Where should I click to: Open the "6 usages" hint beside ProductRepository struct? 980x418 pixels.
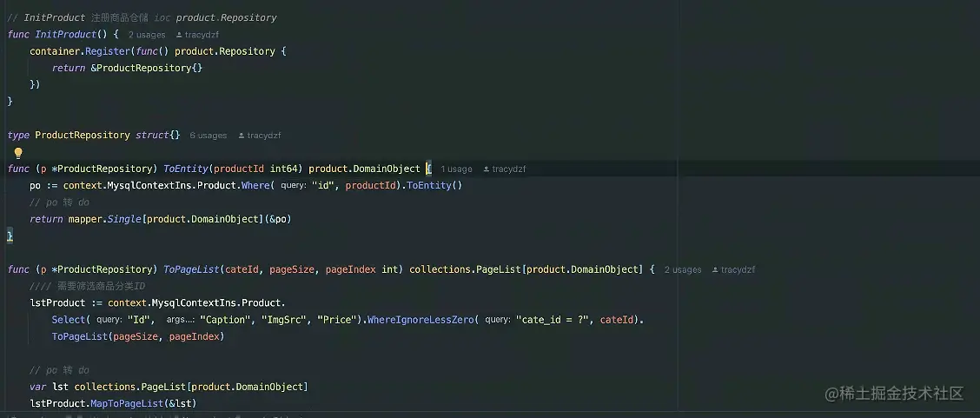tap(209, 136)
